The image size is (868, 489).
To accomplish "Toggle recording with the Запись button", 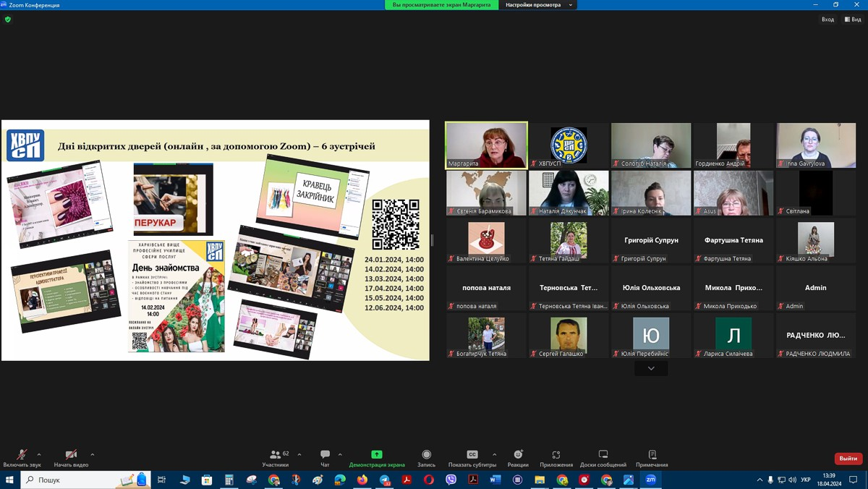I will pyautogui.click(x=426, y=459).
